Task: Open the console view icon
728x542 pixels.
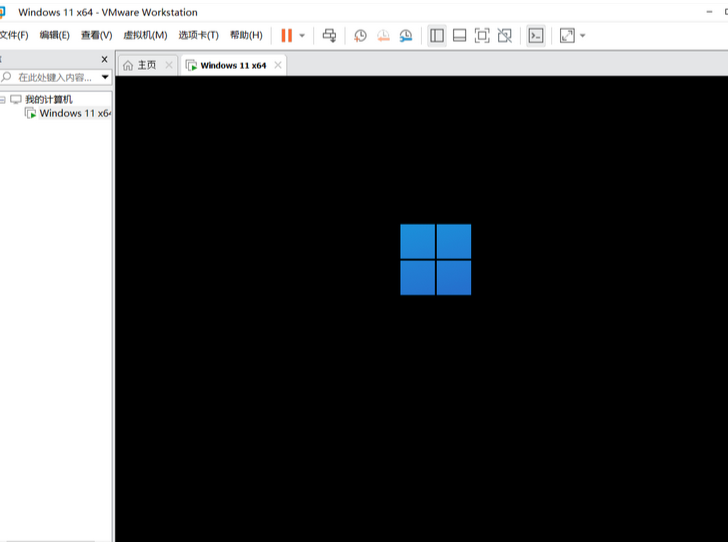Action: pyautogui.click(x=536, y=35)
